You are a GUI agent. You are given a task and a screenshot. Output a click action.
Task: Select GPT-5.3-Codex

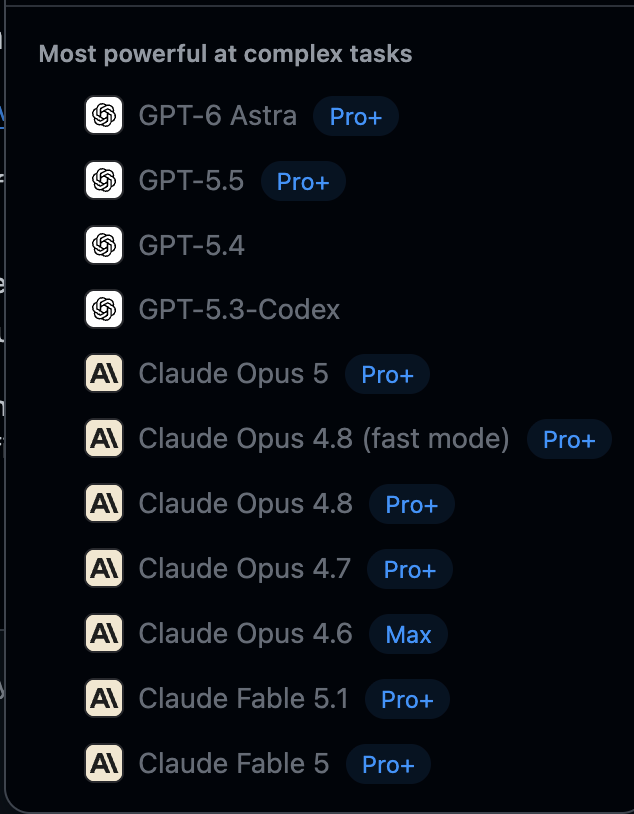[239, 309]
